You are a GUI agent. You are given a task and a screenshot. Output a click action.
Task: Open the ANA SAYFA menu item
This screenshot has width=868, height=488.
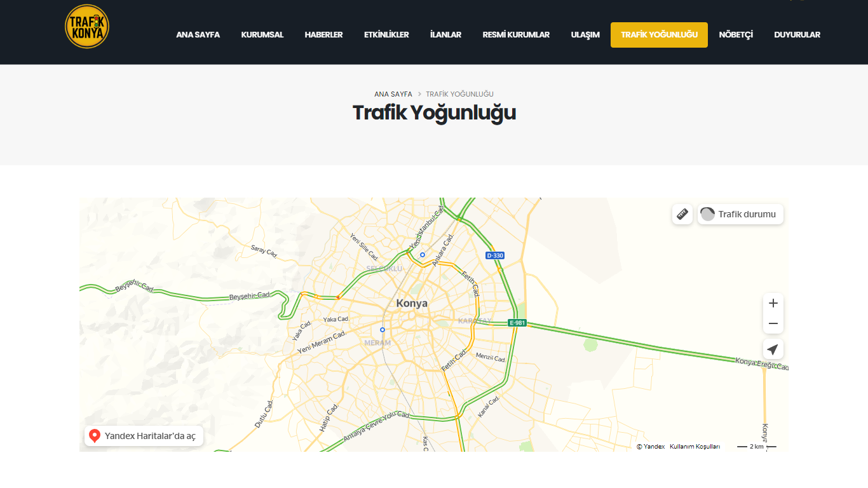(198, 35)
